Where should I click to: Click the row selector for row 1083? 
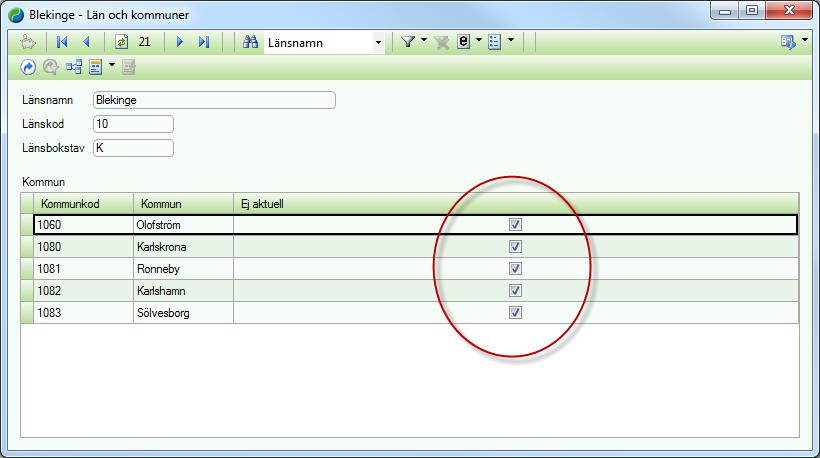(27, 313)
